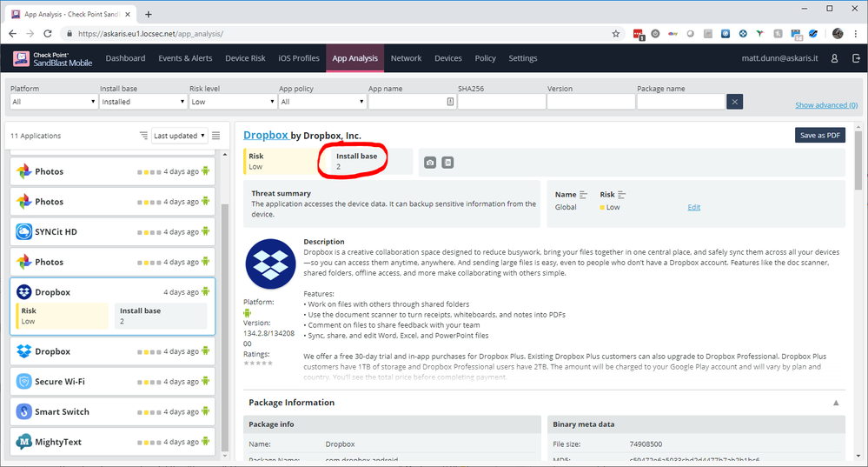Viewport: 868px width, 467px height.
Task: Click the application list scrollbar
Action: 225,327
